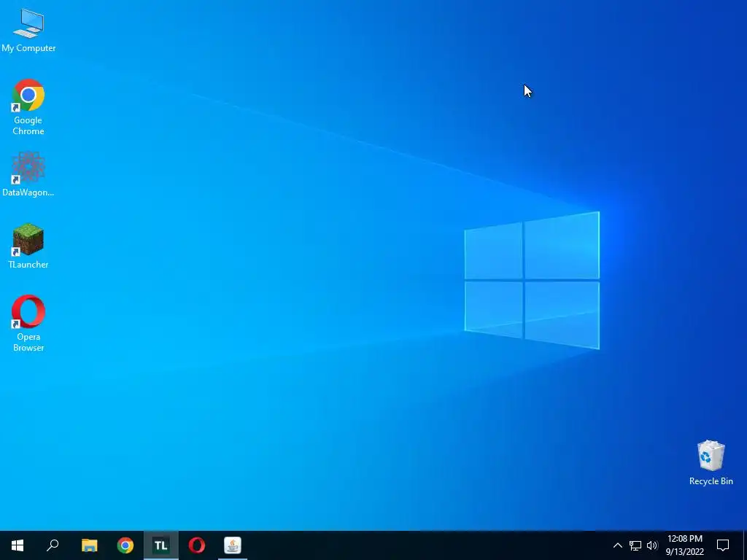Open the Action Center notifications icon
Image resolution: width=747 pixels, height=560 pixels.
(x=723, y=545)
